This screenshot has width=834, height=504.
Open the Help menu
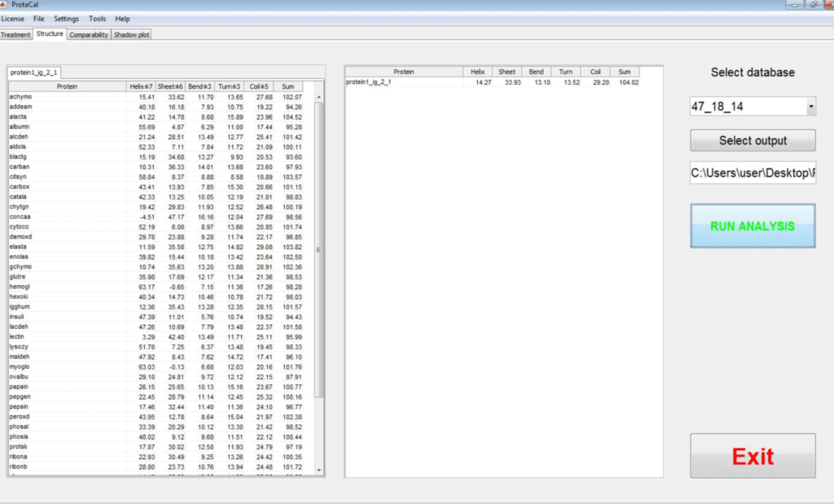tap(122, 18)
